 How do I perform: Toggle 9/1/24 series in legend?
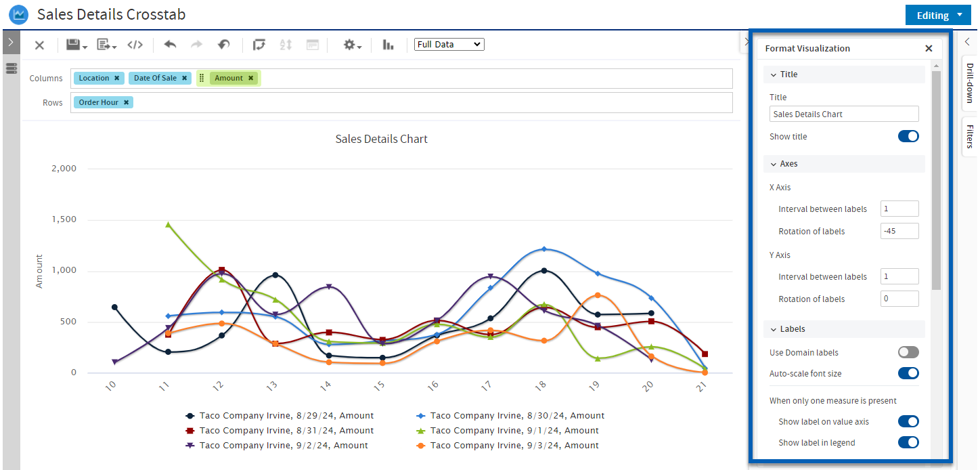tap(508, 431)
